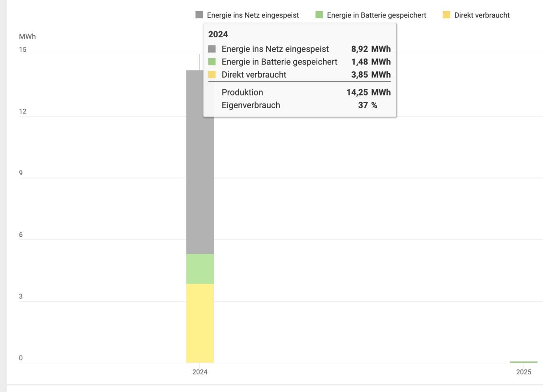Select the grey segment of the 2024 bar
This screenshot has height=392, width=543.
coord(200,182)
